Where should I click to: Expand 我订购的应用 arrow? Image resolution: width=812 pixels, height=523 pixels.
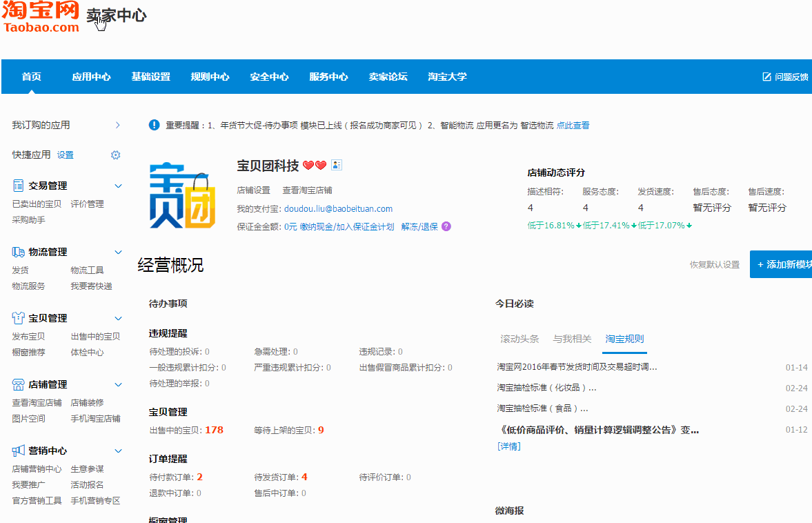click(x=118, y=125)
